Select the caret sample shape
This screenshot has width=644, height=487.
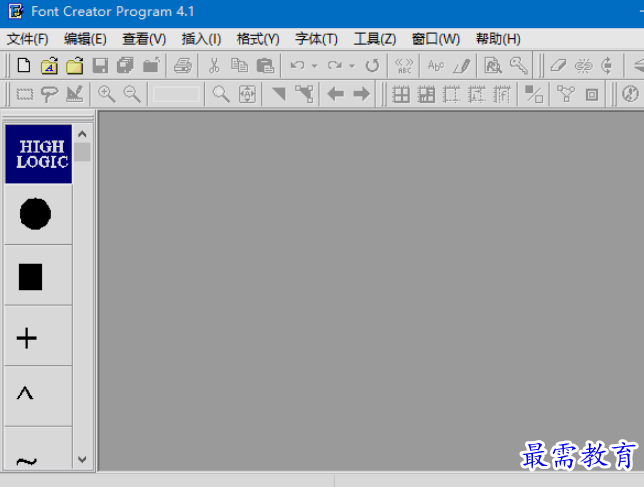25,393
